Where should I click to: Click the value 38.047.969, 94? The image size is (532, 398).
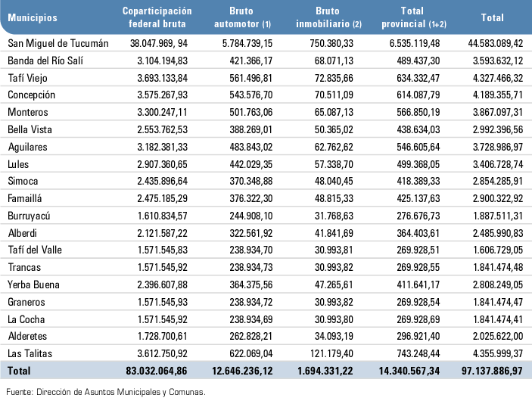[157, 43]
